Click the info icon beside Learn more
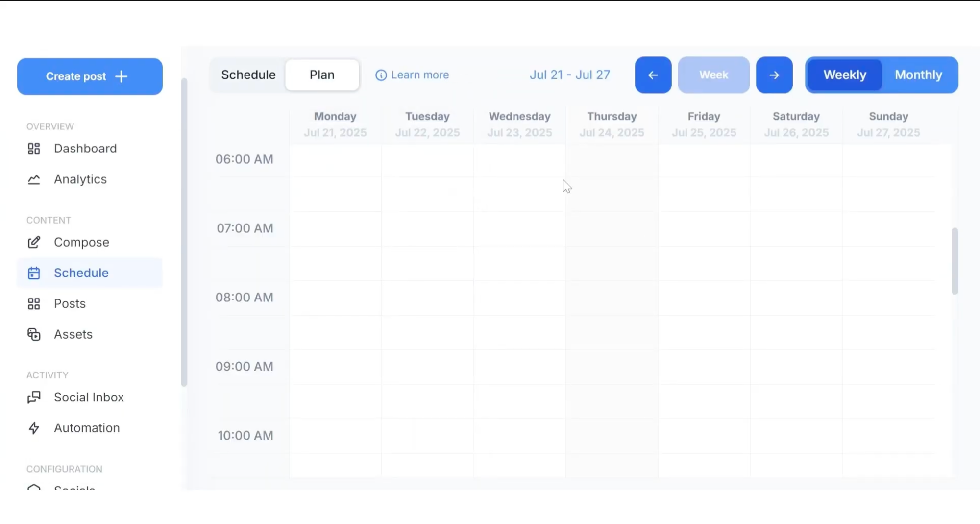980x524 pixels. [381, 75]
